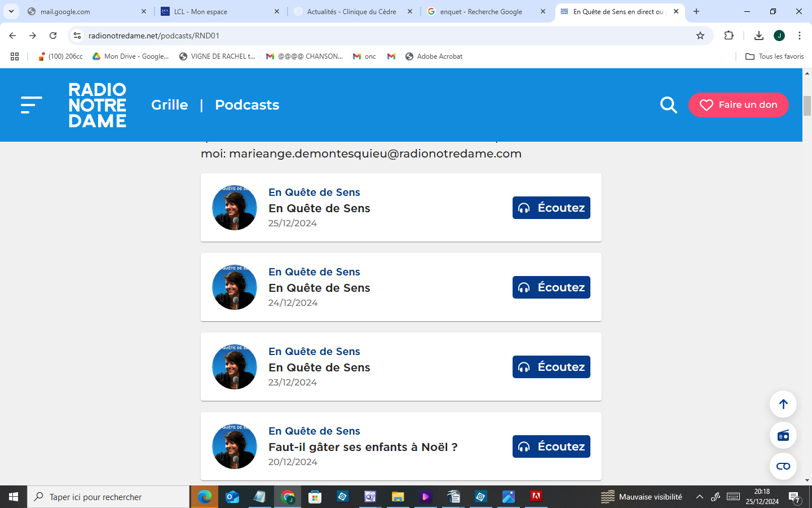The image size is (812, 508).
Task: Open the Chrome three-dot menu
Action: pos(800,36)
